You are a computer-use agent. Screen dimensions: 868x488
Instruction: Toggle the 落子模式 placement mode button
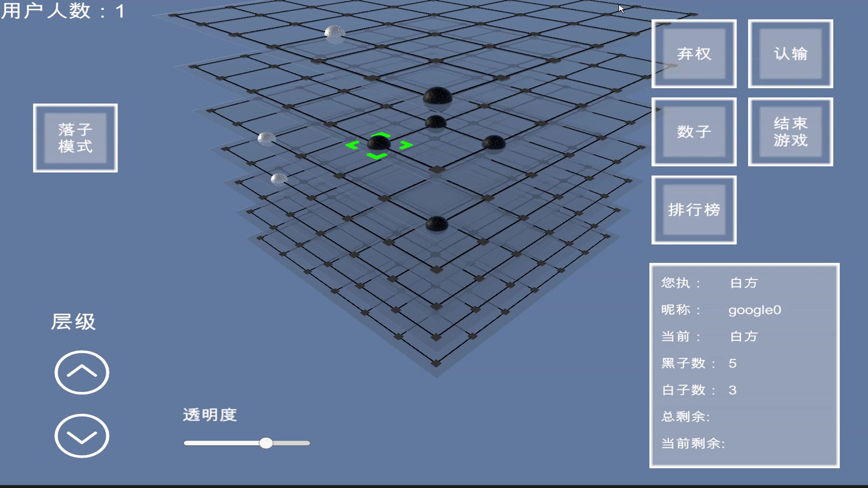tap(75, 138)
